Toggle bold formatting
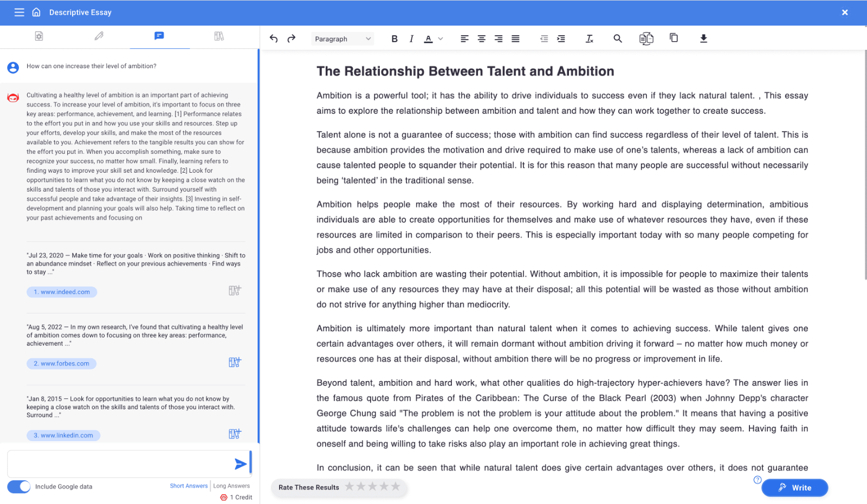Image resolution: width=867 pixels, height=504 pixels. pyautogui.click(x=394, y=38)
